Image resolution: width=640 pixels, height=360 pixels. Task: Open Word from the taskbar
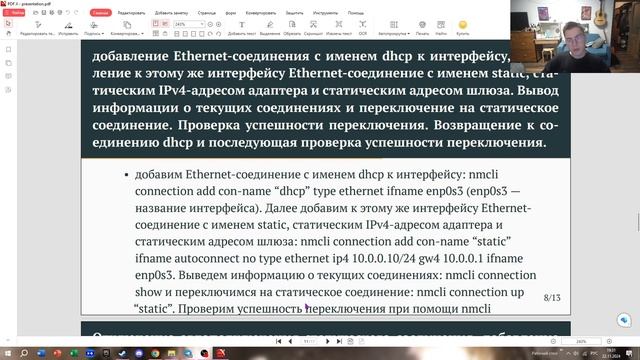tap(41, 353)
